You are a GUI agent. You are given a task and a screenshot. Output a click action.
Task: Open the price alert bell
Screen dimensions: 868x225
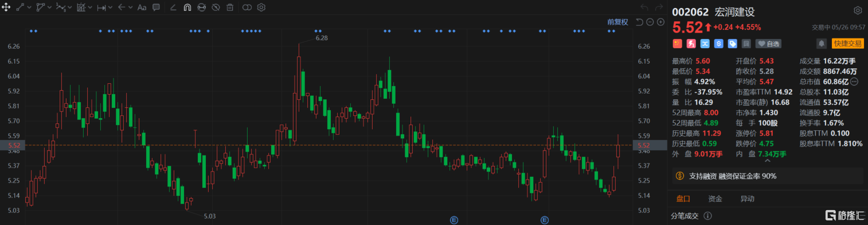(x=821, y=43)
